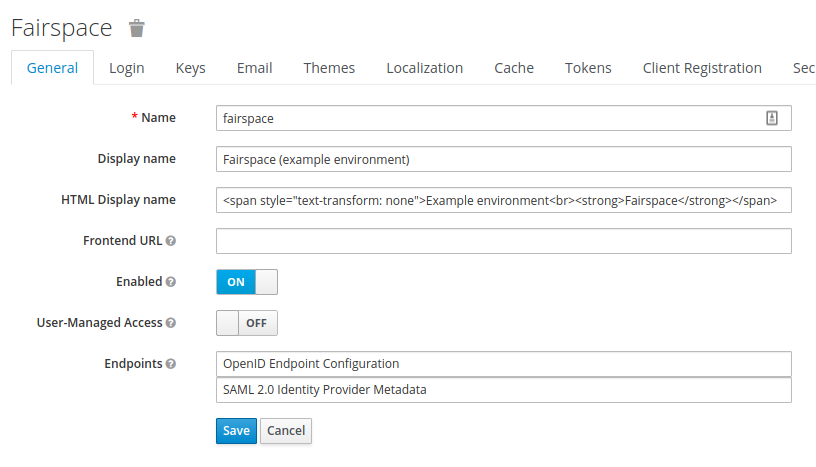Open the Themes tab

pos(329,68)
